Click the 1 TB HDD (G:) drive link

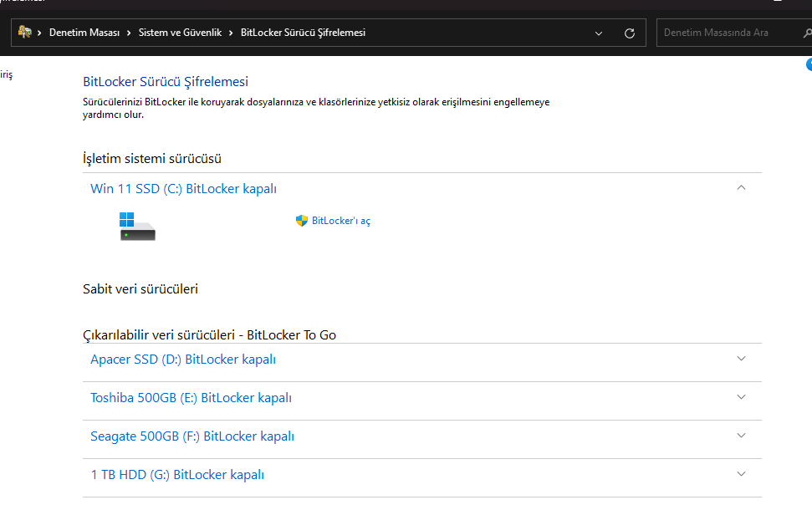pyautogui.click(x=176, y=475)
